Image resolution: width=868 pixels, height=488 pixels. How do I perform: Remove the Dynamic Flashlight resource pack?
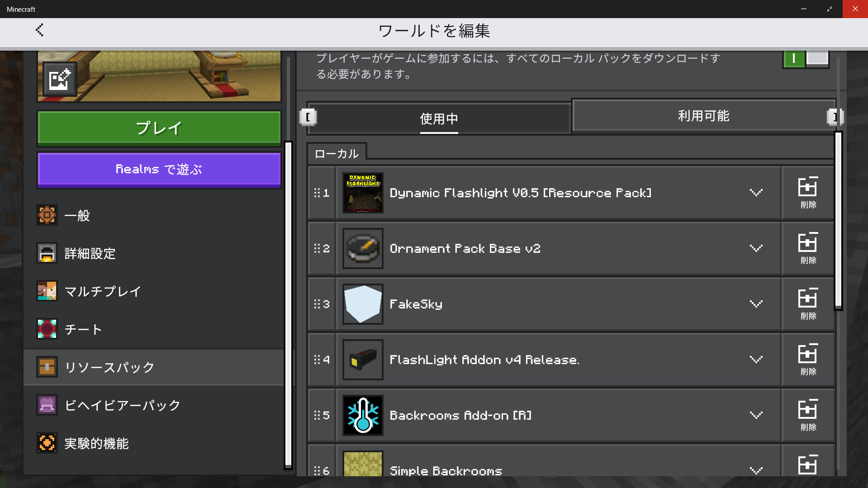tap(808, 193)
